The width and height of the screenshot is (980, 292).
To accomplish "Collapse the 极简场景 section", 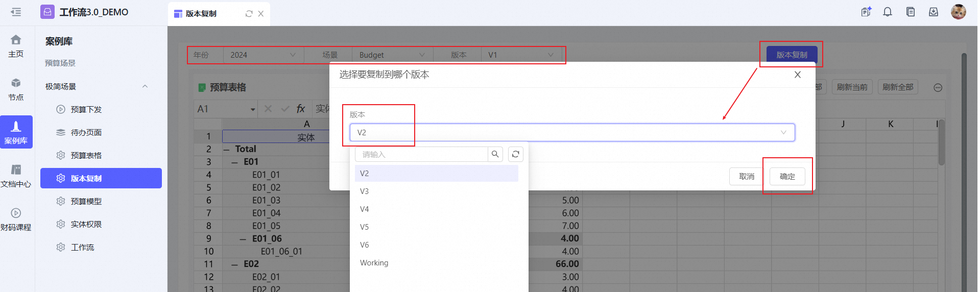I will (145, 87).
